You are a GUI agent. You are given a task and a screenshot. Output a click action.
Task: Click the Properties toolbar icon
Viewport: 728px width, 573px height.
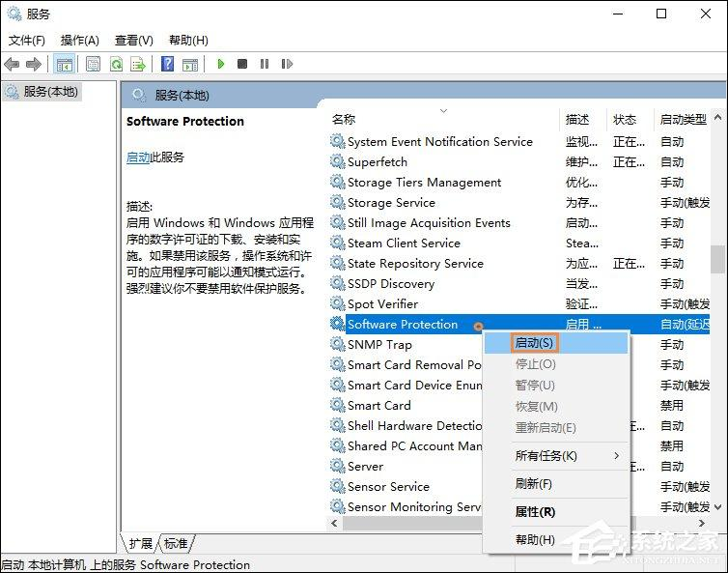pos(94,64)
